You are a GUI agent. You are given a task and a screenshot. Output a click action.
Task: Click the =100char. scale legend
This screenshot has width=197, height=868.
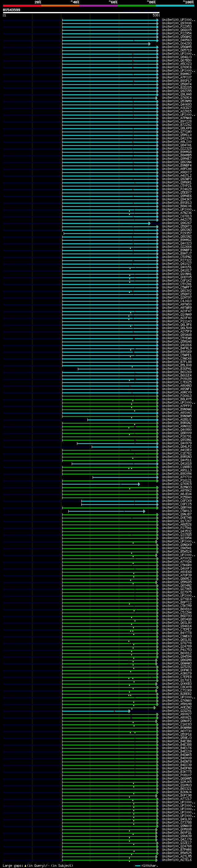click(x=146, y=865)
